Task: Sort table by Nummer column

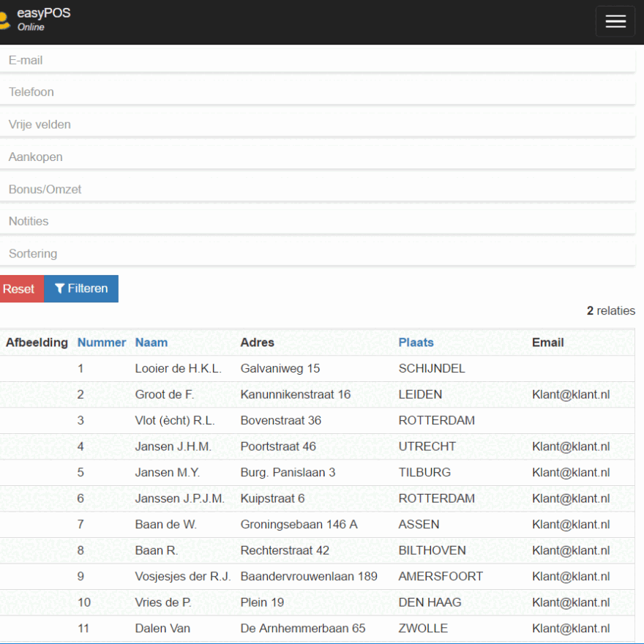Action: (102, 342)
